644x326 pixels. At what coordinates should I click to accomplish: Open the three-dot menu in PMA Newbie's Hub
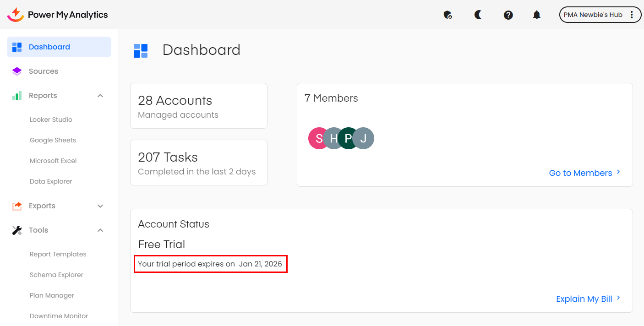pos(632,15)
